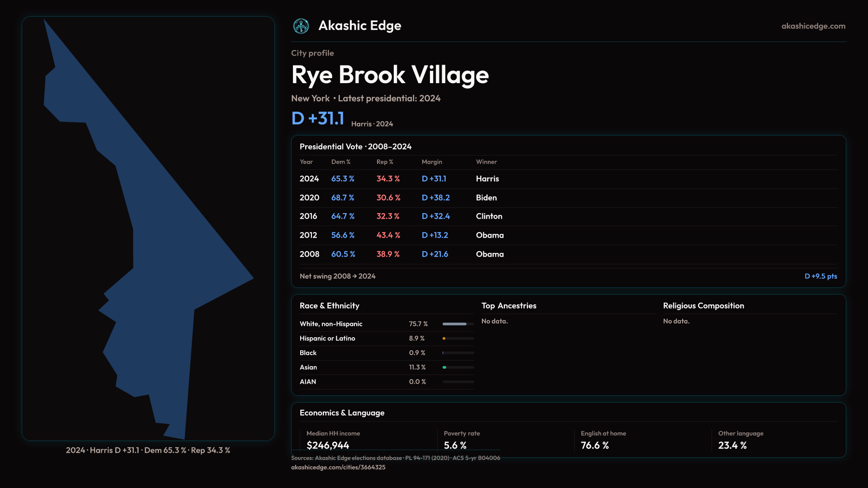Click the Winner column header

pyautogui.click(x=486, y=162)
